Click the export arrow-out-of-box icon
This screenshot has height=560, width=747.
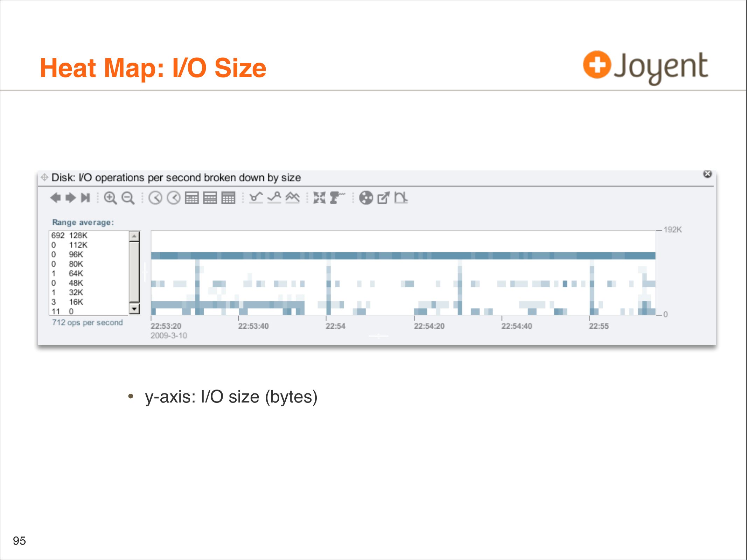[384, 198]
